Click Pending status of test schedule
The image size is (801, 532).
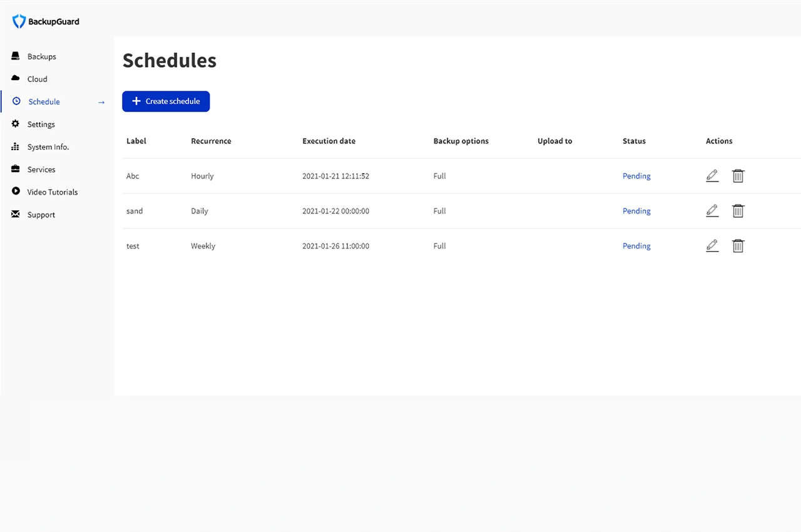coord(636,246)
